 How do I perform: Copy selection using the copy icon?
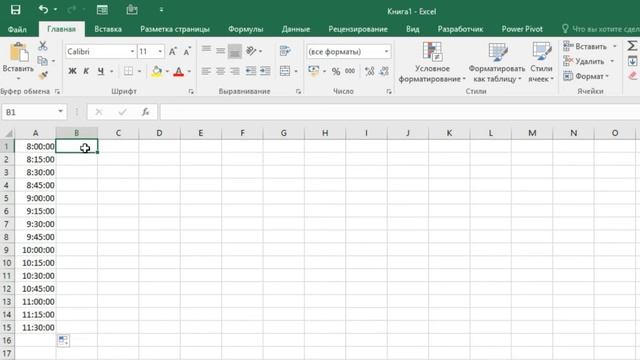pos(42,61)
